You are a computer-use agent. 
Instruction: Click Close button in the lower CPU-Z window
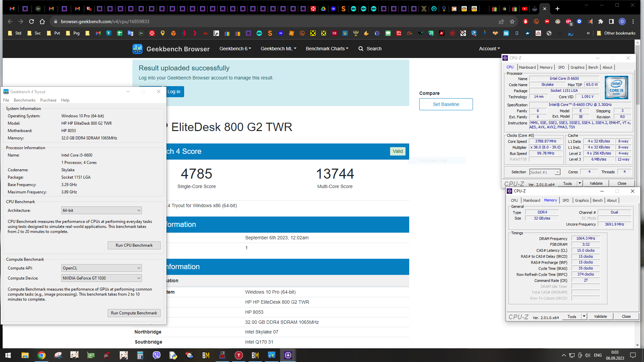[626, 316]
